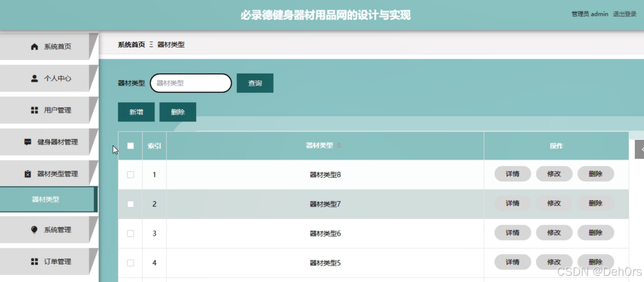
Task: Click the bulb icon beside 系统管理
Action: coord(34,230)
